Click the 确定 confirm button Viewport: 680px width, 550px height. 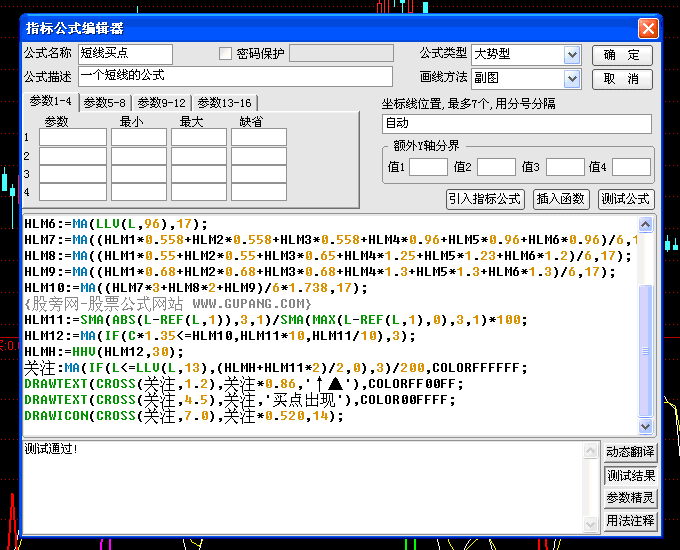(x=622, y=55)
